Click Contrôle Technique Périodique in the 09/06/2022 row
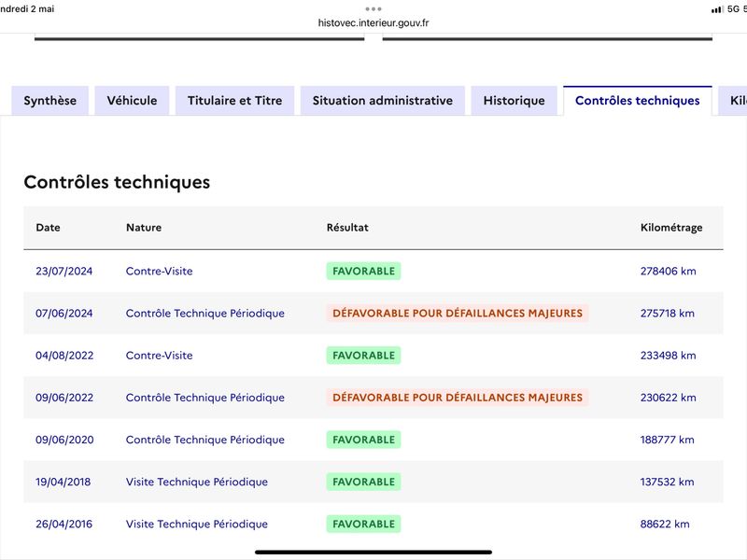The width and height of the screenshot is (747, 560). pos(204,398)
